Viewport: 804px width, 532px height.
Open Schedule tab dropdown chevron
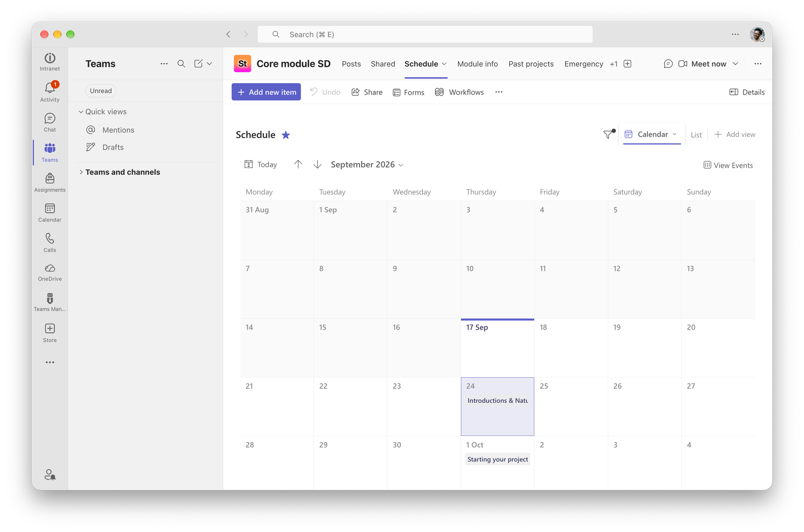(444, 64)
